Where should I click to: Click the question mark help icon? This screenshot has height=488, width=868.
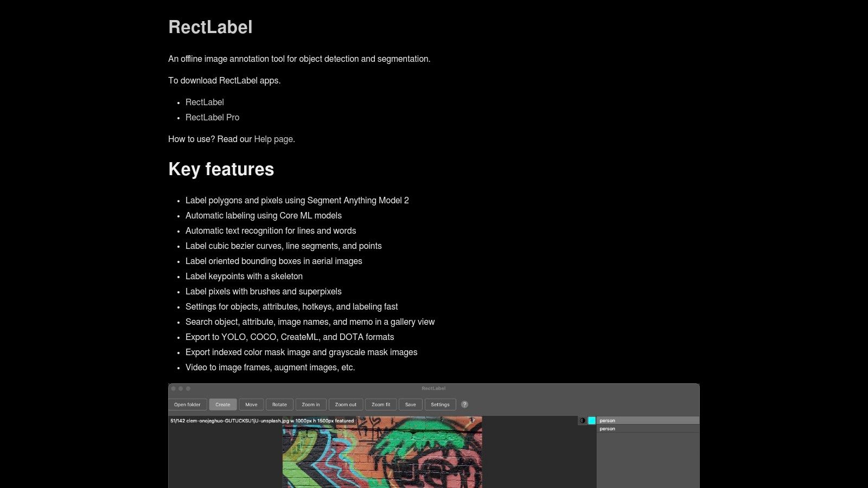coord(464,404)
